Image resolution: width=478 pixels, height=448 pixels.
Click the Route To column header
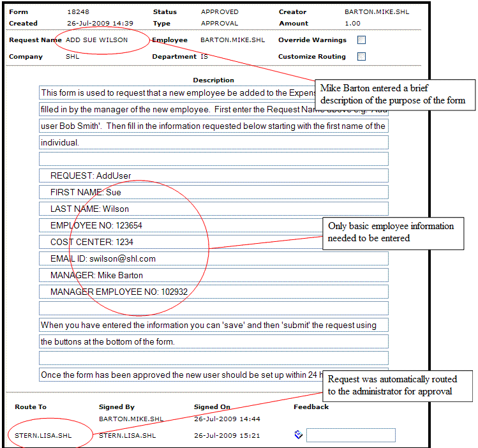31,407
